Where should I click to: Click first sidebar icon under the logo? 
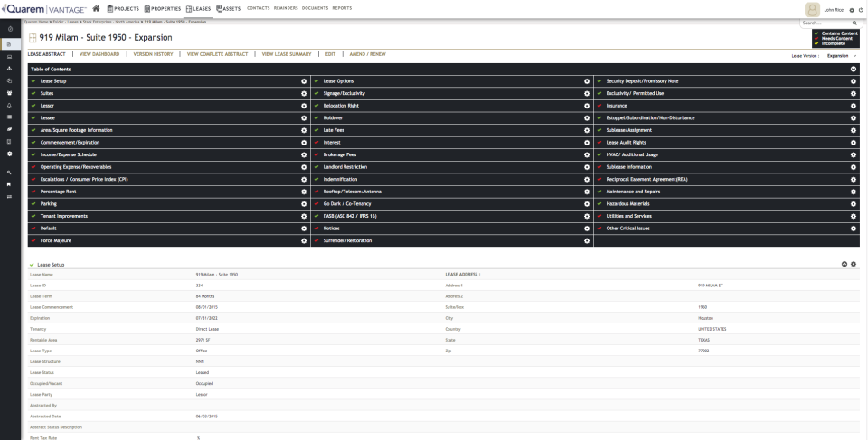[x=9, y=29]
